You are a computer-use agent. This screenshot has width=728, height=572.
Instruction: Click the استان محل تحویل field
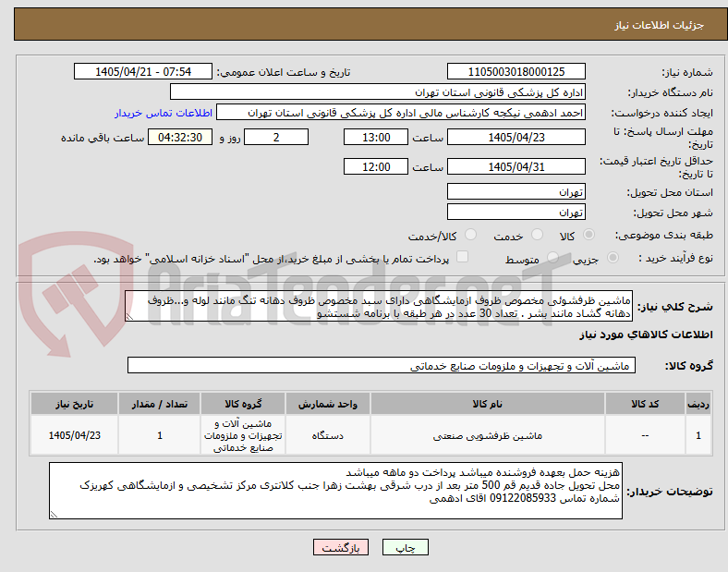[x=516, y=192]
